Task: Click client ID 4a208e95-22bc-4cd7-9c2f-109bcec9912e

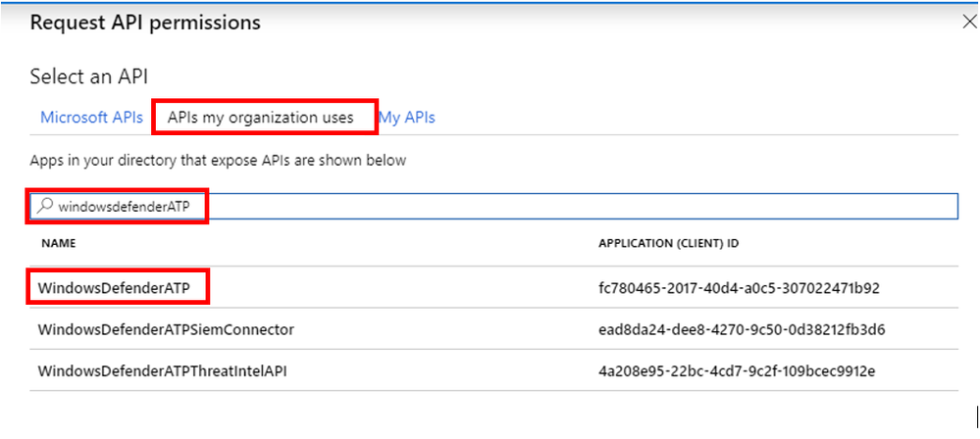Action: [x=737, y=371]
